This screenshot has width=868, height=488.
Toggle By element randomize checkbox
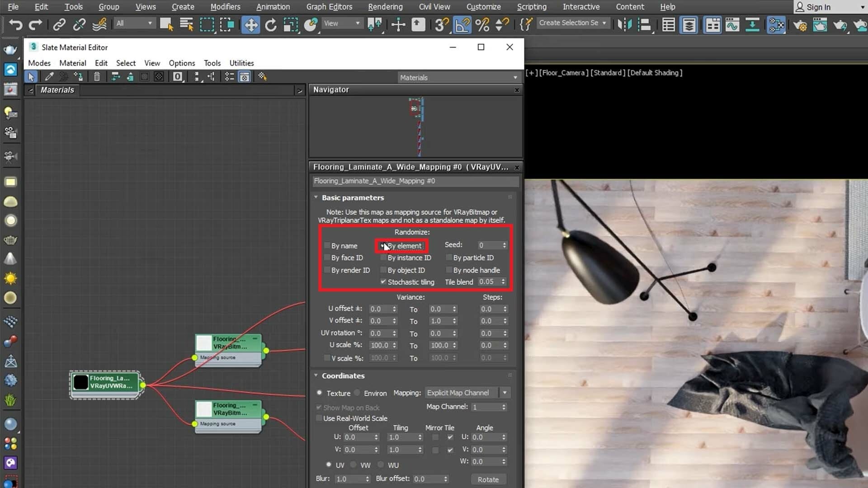(382, 245)
